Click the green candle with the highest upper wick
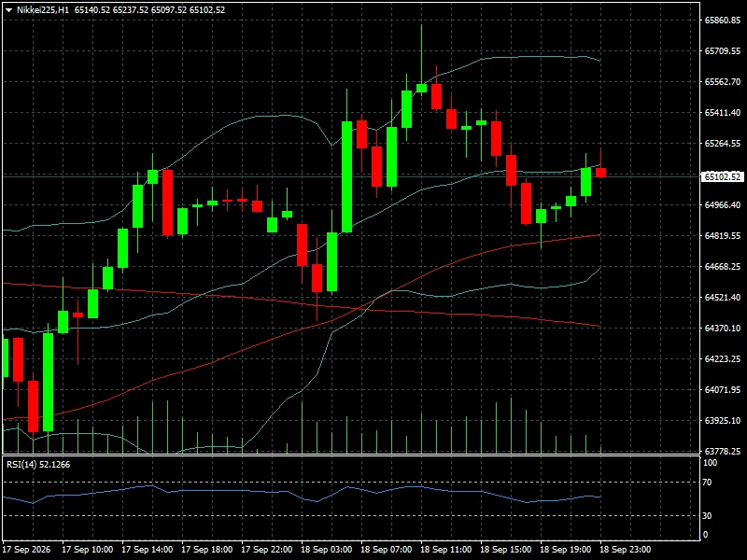The image size is (747, 560). point(421,88)
